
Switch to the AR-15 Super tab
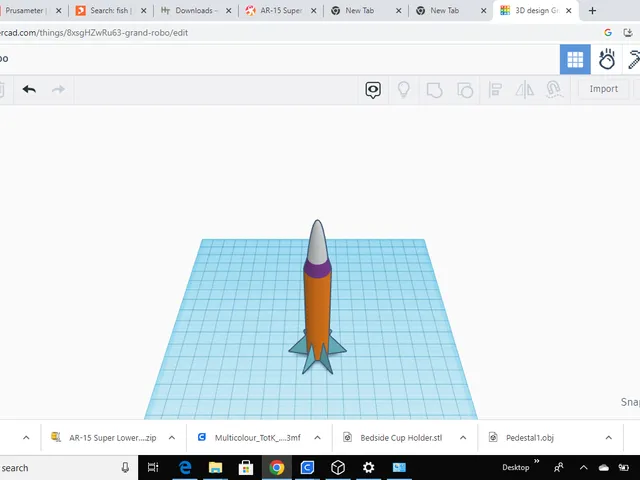(x=281, y=11)
